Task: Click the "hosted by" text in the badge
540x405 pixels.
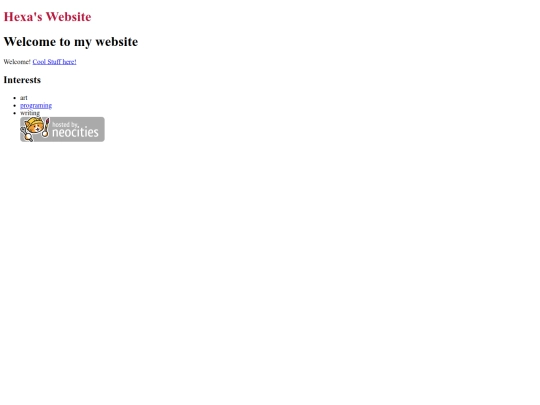Action: [x=65, y=124]
